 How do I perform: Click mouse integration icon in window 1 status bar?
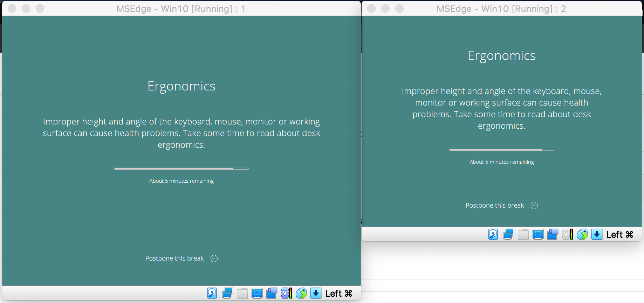[301, 293]
